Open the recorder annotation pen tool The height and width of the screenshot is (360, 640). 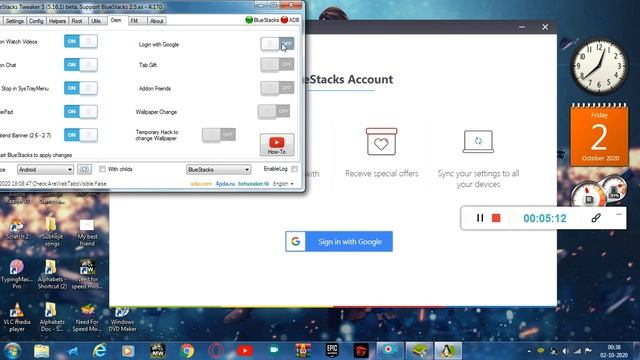pyautogui.click(x=596, y=218)
